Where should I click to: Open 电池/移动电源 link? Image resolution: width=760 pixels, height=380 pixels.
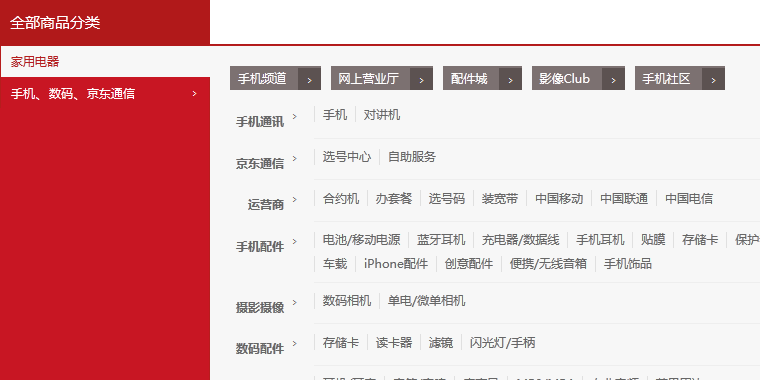coord(362,239)
